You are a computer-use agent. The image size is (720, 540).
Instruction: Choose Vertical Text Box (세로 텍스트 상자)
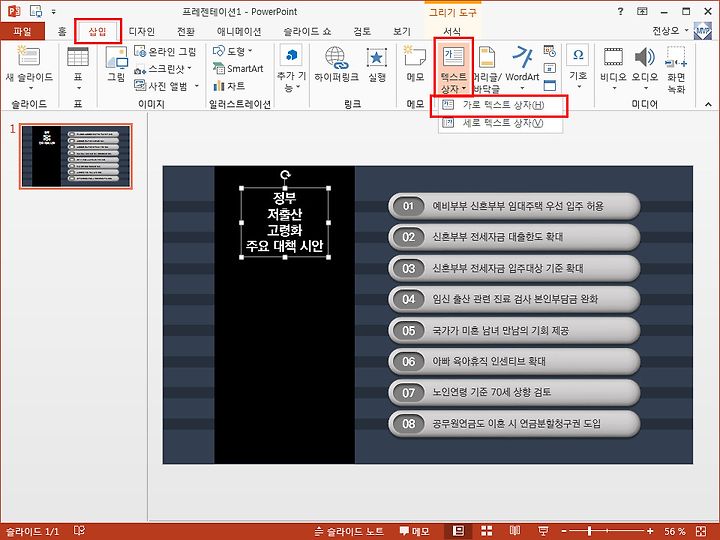tap(501, 123)
